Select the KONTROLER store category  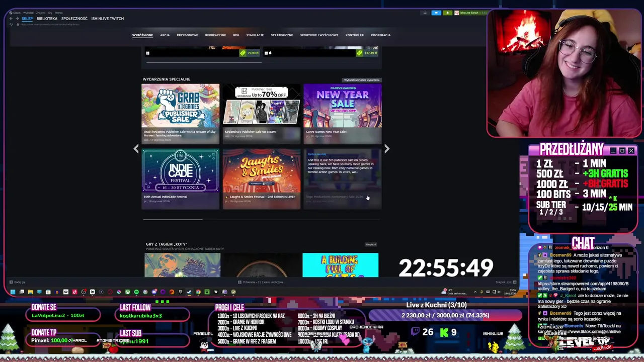[354, 35]
